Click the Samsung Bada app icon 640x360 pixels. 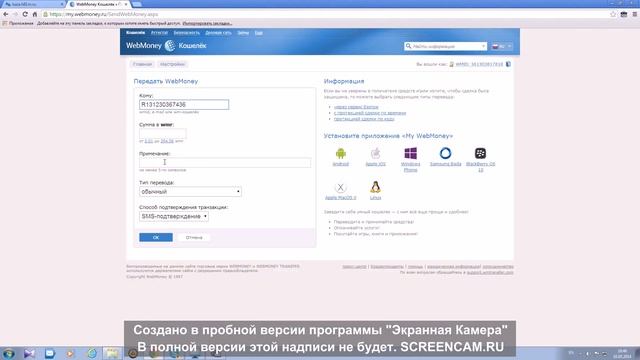click(445, 153)
